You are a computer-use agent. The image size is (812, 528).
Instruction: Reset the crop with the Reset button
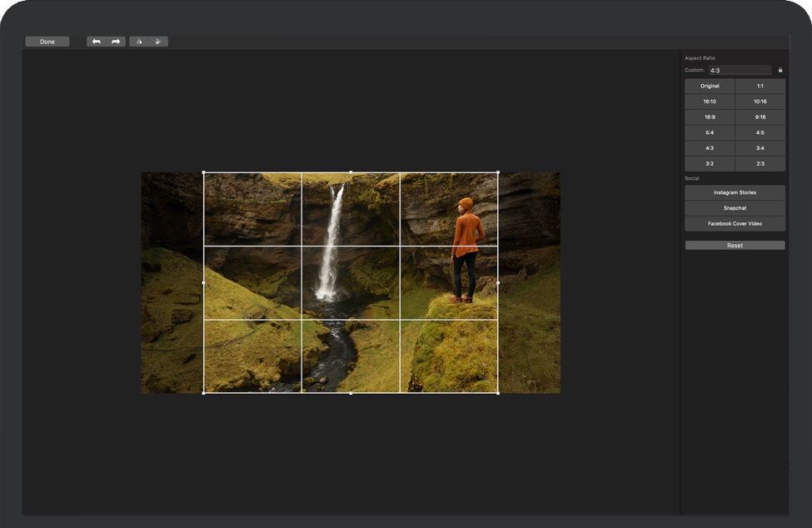click(735, 246)
